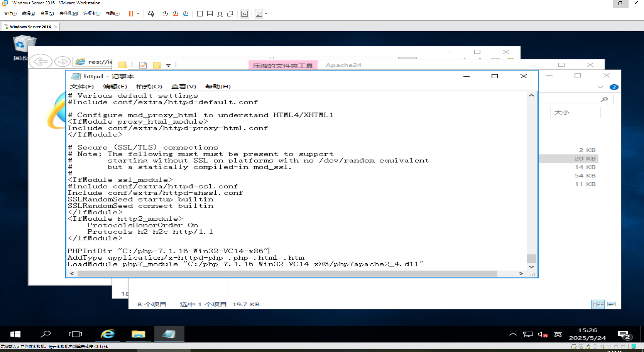The width and height of the screenshot is (644, 352).
Task: Click the IE forward arrow button
Action: [62, 61]
